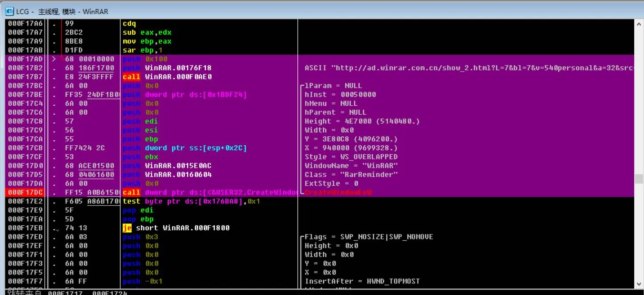Click "push dword ptr ss:[esp+0x2C]" instruction
The width and height of the screenshot is (644, 295).
click(185, 148)
